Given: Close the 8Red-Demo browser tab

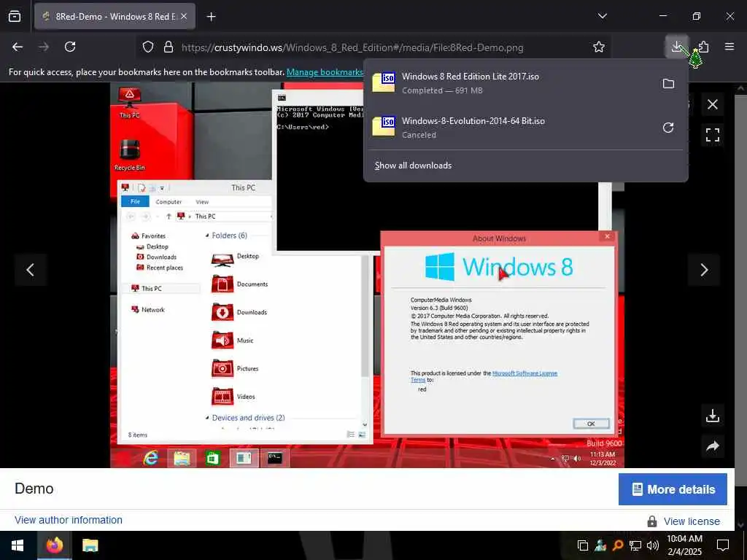Looking at the screenshot, I should coord(184,16).
